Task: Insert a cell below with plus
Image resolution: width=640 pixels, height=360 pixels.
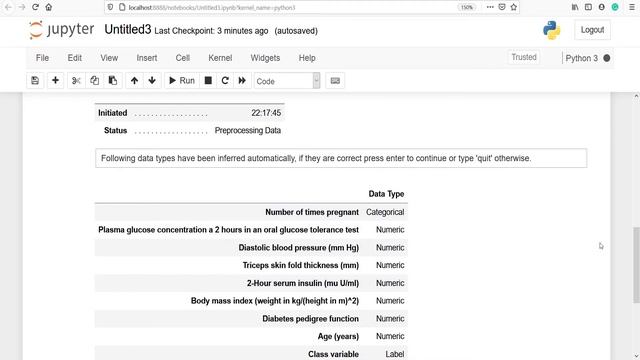Action: point(55,81)
